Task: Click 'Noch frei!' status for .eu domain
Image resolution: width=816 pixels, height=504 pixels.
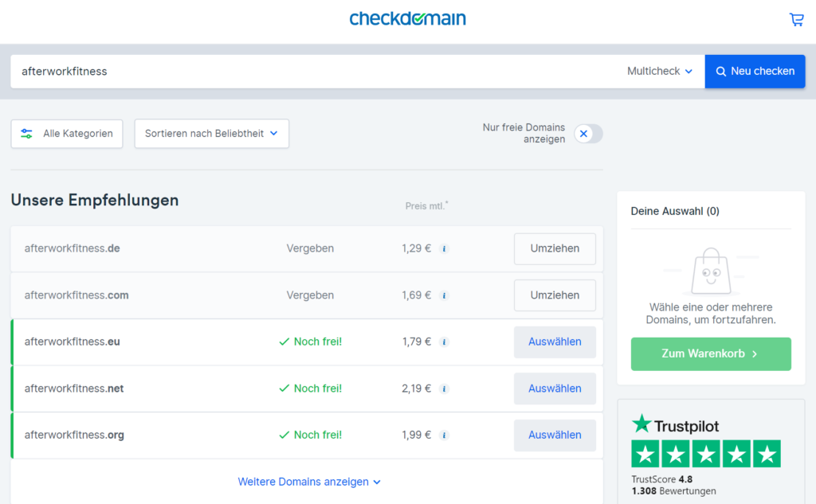Action: (x=311, y=342)
